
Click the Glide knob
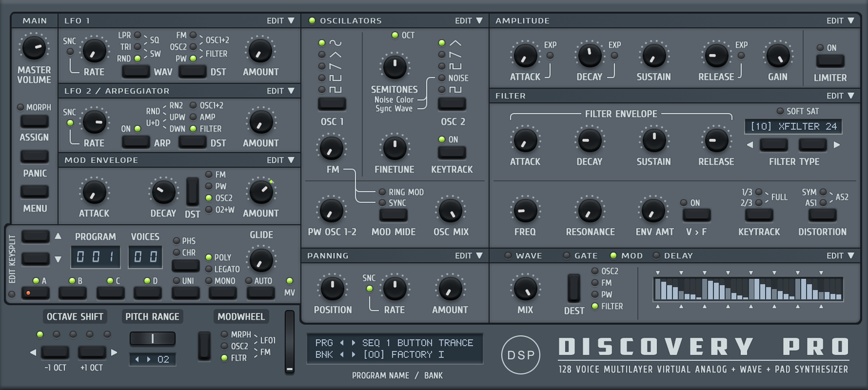pyautogui.click(x=261, y=259)
